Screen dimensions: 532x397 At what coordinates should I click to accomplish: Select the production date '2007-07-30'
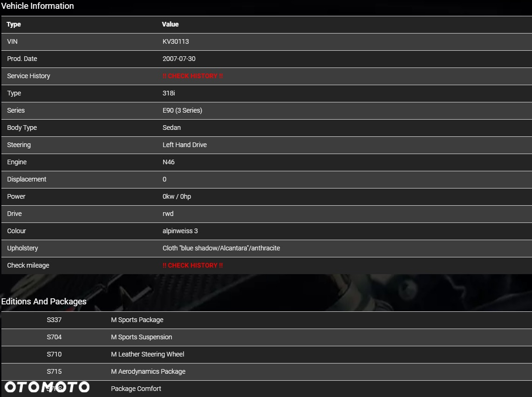[179, 59]
